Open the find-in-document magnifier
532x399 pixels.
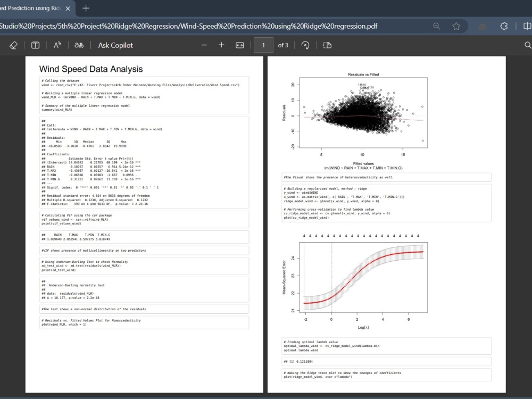click(x=528, y=45)
